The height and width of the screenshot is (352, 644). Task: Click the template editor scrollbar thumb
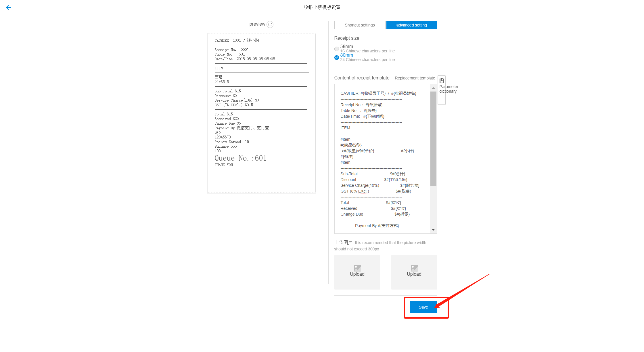pyautogui.click(x=433, y=138)
